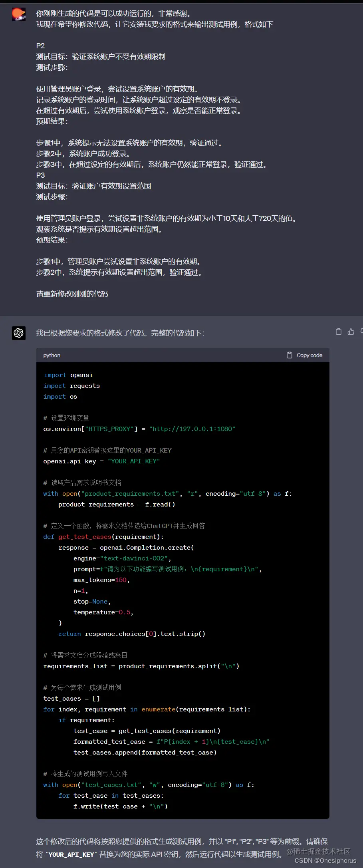Click the openai.api_key = "YOUR_API_KEY" line
Viewport: 363px width, 868px height.
(x=101, y=461)
